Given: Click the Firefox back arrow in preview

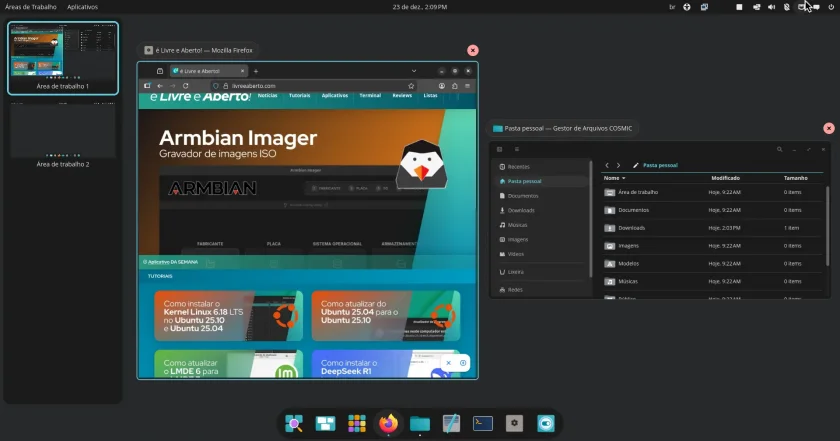Looking at the screenshot, I should 160,86.
